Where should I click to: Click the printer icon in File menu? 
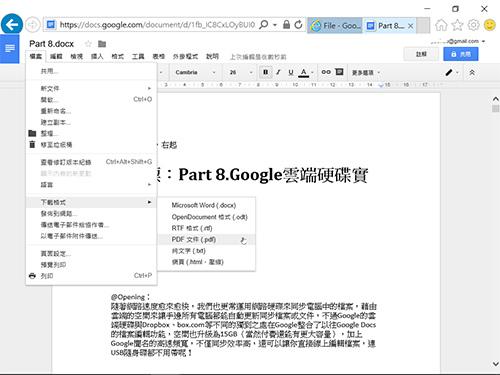(x=32, y=276)
